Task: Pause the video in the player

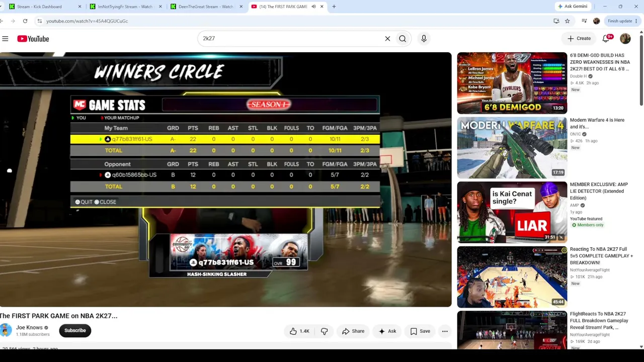Action: click(226, 179)
